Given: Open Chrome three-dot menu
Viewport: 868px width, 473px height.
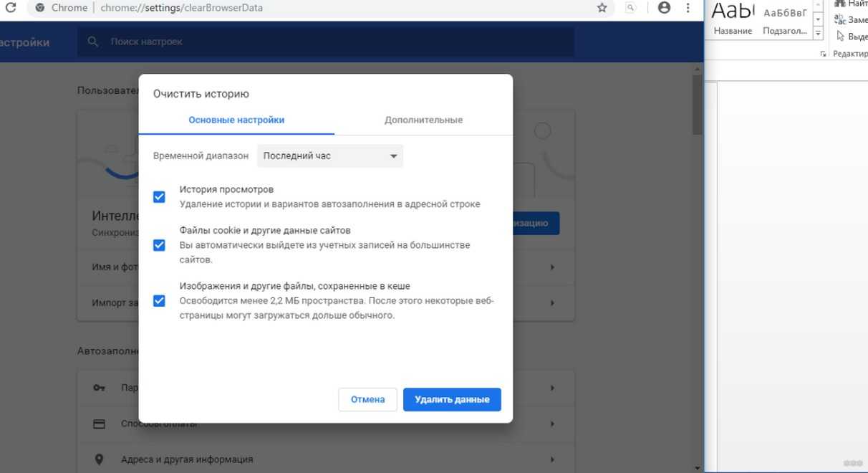Looking at the screenshot, I should (688, 8).
